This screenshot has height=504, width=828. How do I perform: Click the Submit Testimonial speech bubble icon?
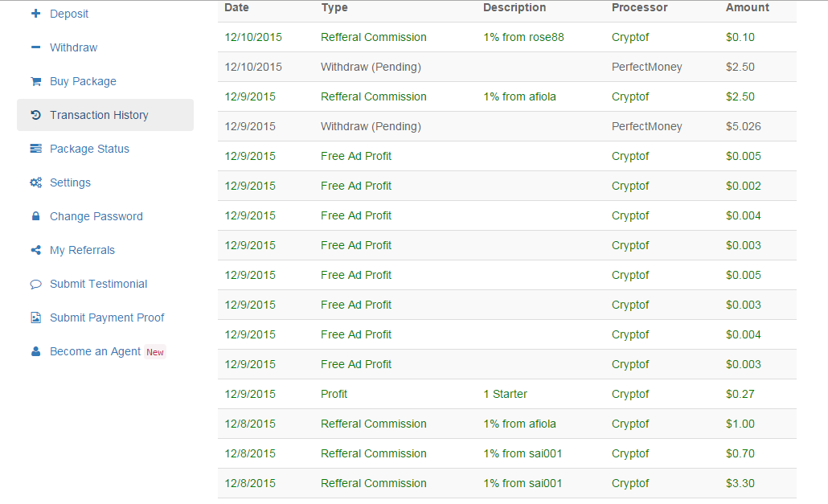coord(35,284)
